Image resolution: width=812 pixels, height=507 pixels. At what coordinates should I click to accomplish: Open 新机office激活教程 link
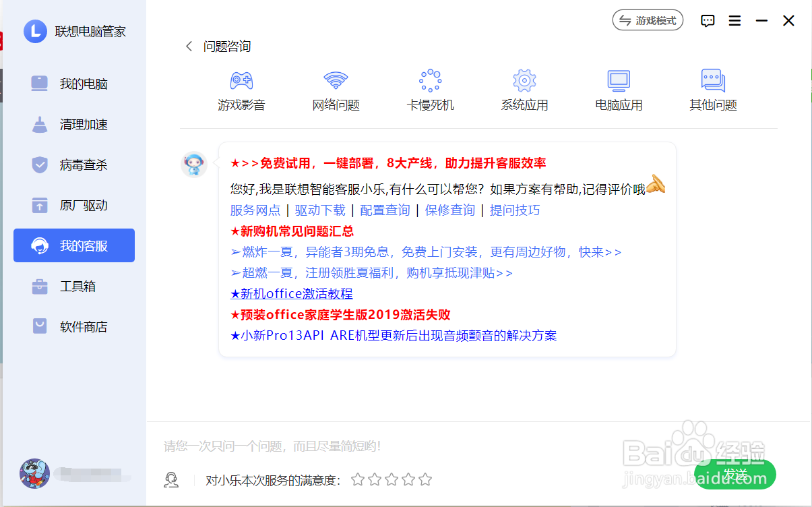[292, 294]
